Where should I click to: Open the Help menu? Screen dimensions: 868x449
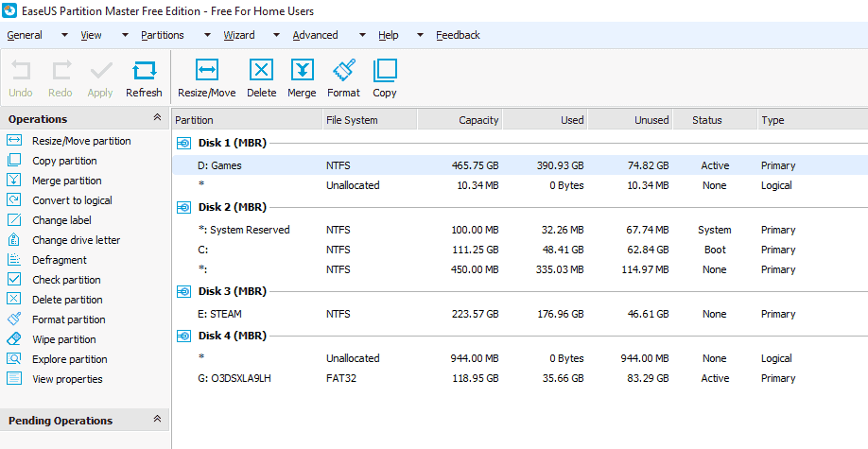(388, 35)
